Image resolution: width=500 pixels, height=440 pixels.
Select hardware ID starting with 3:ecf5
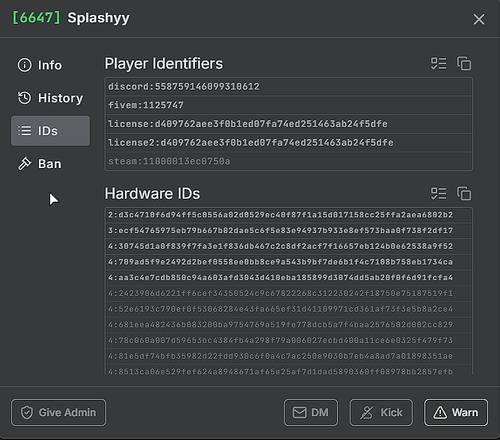tap(289, 231)
